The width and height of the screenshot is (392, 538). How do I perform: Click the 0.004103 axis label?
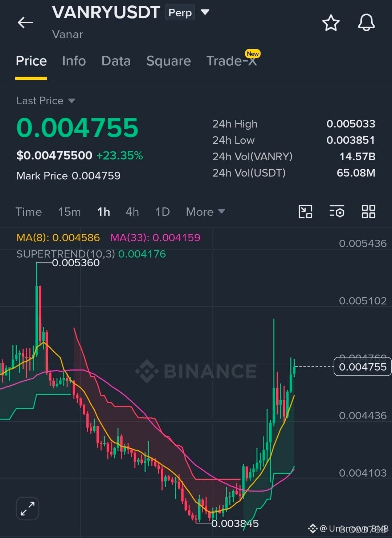click(363, 473)
